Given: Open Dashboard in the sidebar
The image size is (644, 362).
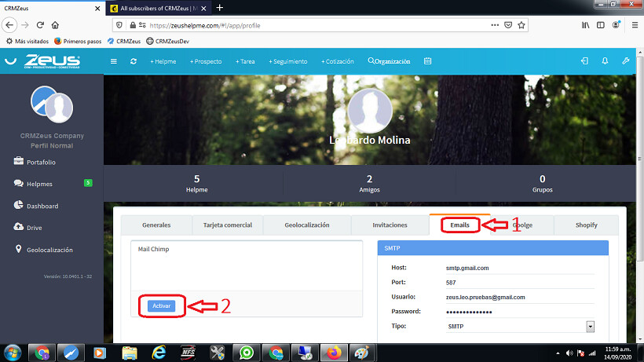Looking at the screenshot, I should [x=42, y=206].
